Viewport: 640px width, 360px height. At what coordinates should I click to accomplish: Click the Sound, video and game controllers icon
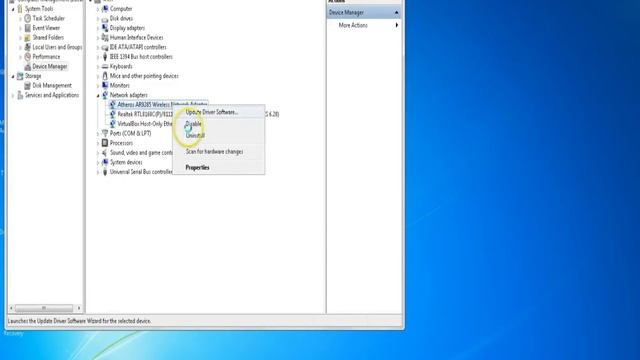105,153
